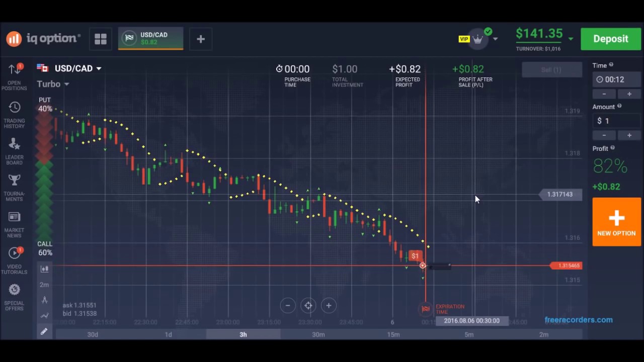Select the pencil drawing tool
Viewport: 644px width, 362px height.
tap(44, 331)
